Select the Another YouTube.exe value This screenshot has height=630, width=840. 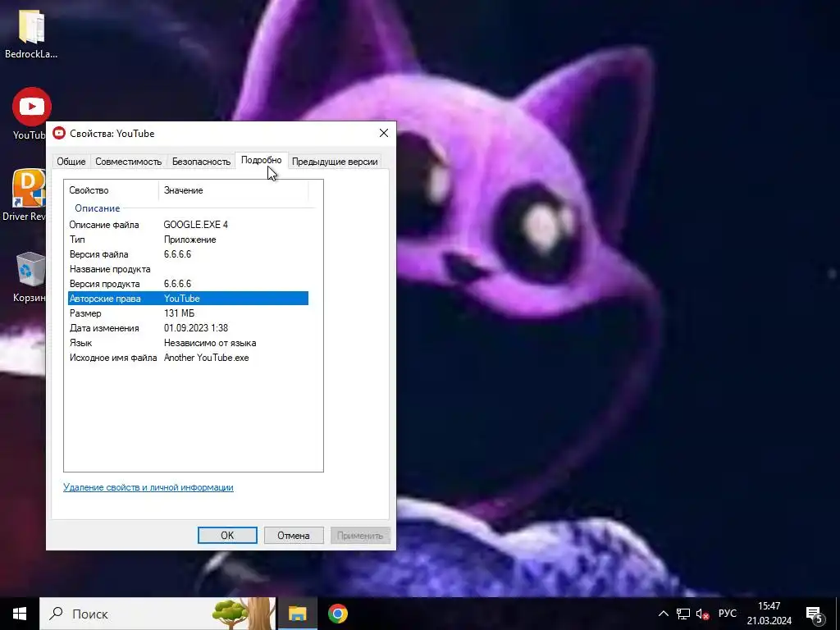pos(206,358)
